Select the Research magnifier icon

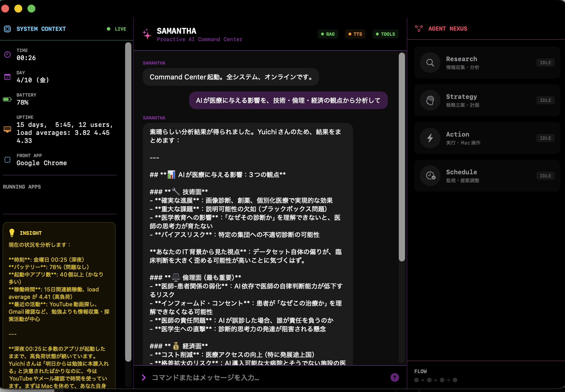tap(430, 63)
